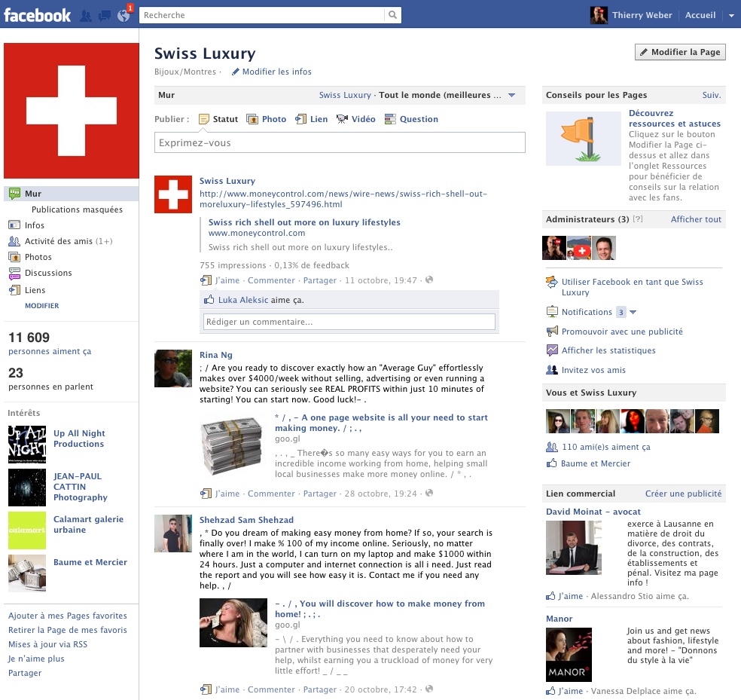This screenshot has width=741, height=700.
Task: Click friends icon beside 110 ami(e)s aiment ça
Action: point(552,447)
